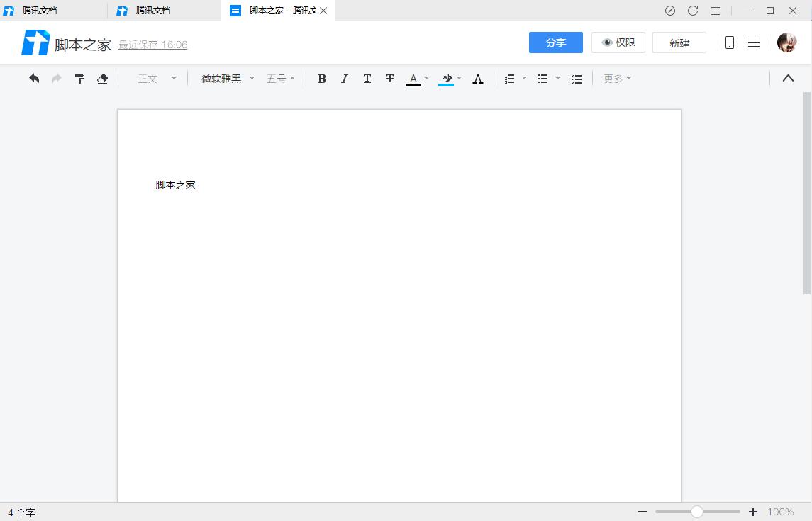
Task: Click the Undo icon
Action: [x=33, y=78]
